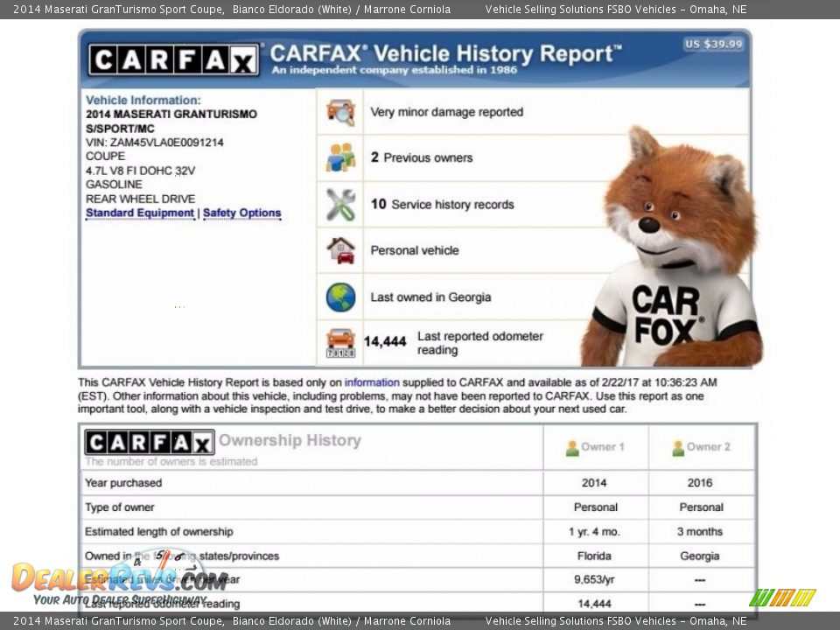
Task: Click the VIN ZAM45VLA0E0091214 text
Action: 154,143
